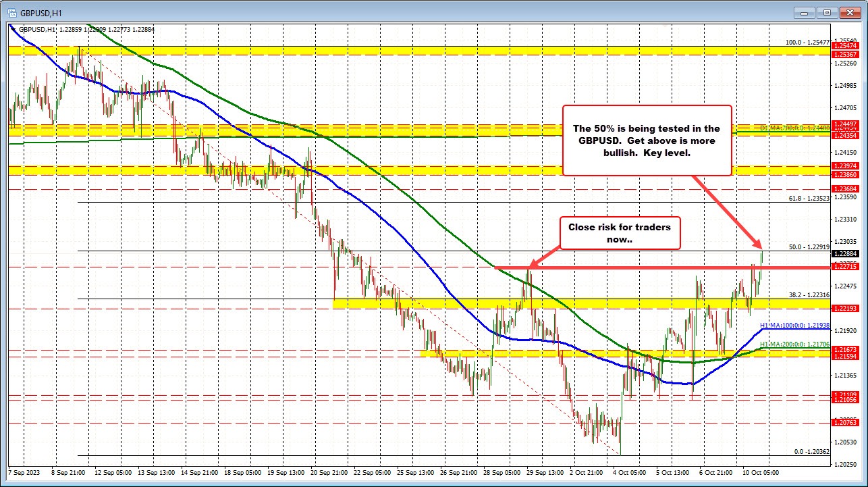Click the current price tag 1.22884
Image resolution: width=868 pixels, height=487 pixels.
click(845, 254)
